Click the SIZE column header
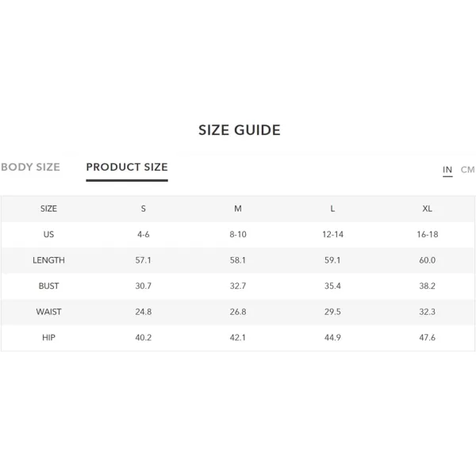This screenshot has width=476, height=476. pos(48,209)
